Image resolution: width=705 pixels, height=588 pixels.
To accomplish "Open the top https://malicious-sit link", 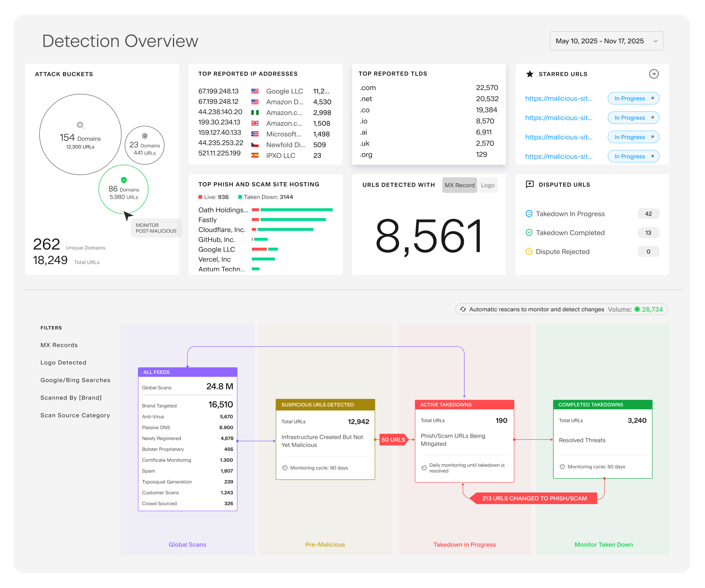I will 559,98.
